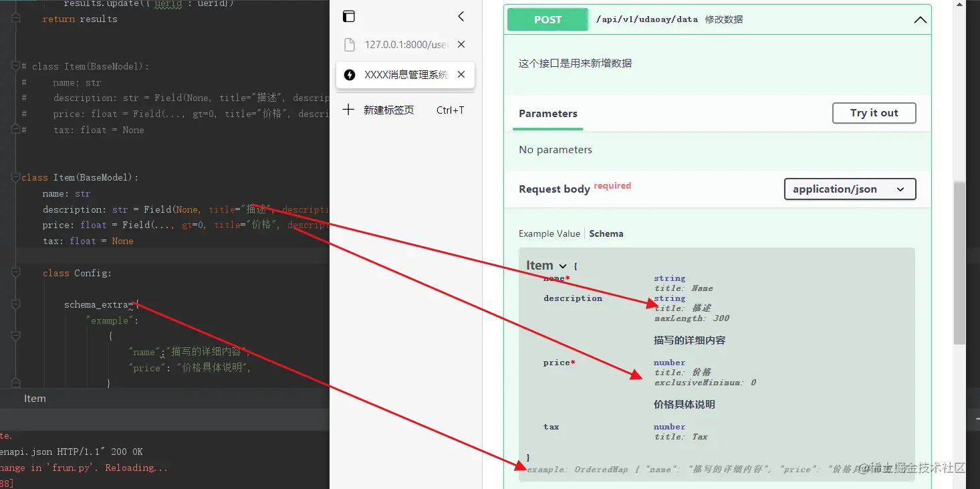Open the application/json content type dropdown
The height and width of the screenshot is (489, 980).
[x=850, y=189]
